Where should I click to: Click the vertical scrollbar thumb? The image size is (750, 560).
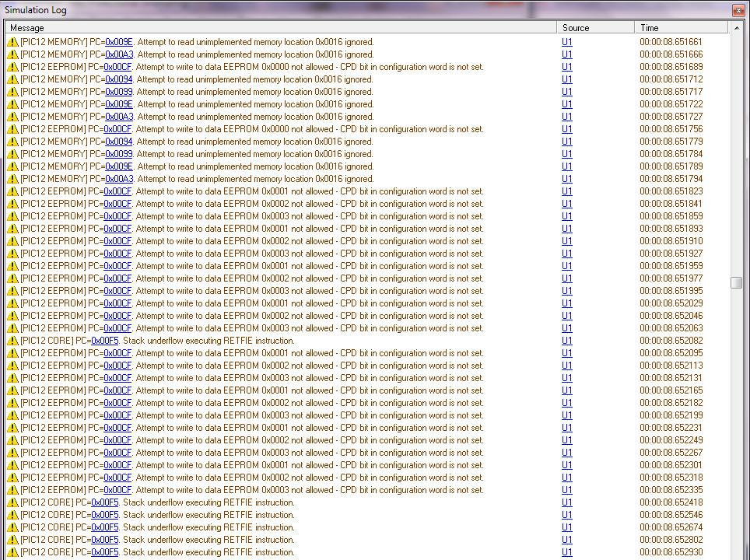click(x=736, y=283)
